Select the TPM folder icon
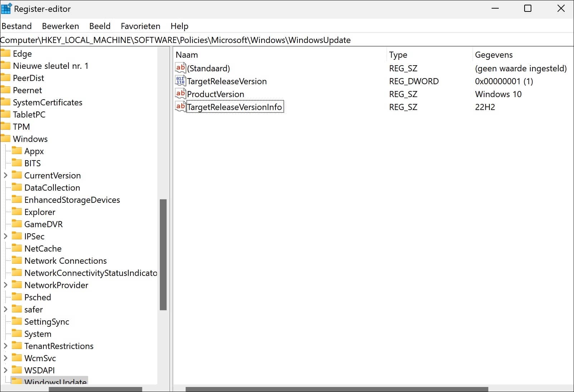This screenshot has height=392, width=574. [x=6, y=127]
